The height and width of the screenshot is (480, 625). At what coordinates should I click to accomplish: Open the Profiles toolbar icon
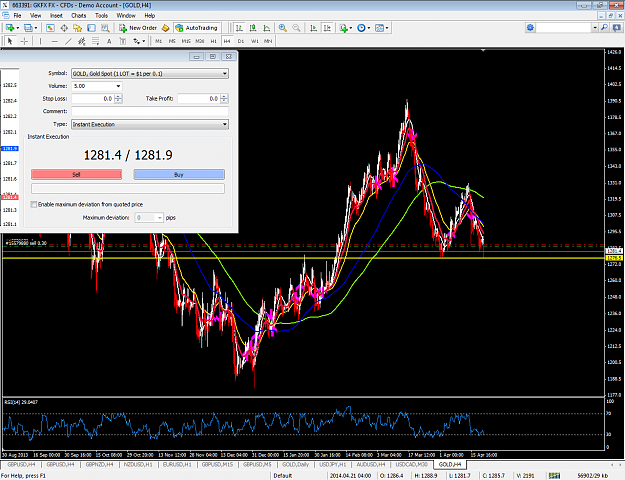tap(28, 28)
